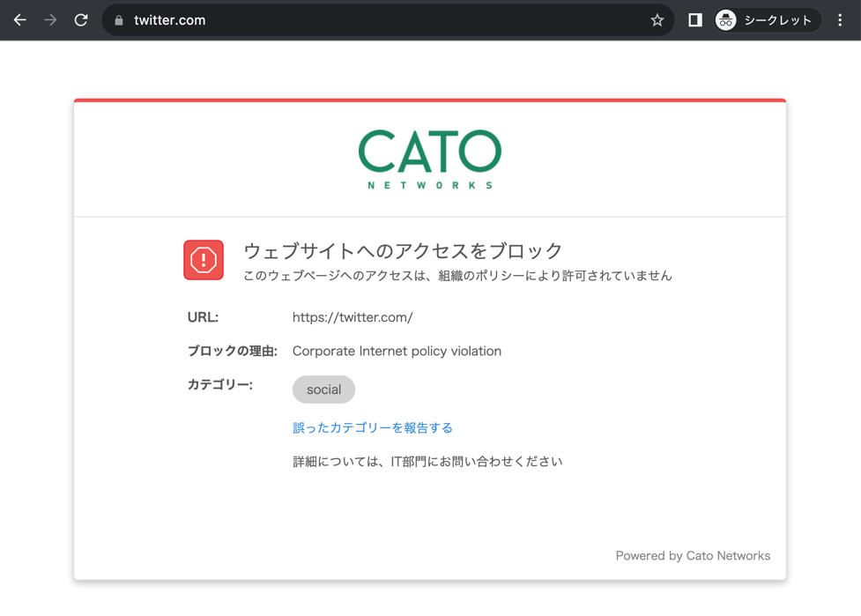Click the browser forward arrow
The image size is (861, 616).
point(50,20)
